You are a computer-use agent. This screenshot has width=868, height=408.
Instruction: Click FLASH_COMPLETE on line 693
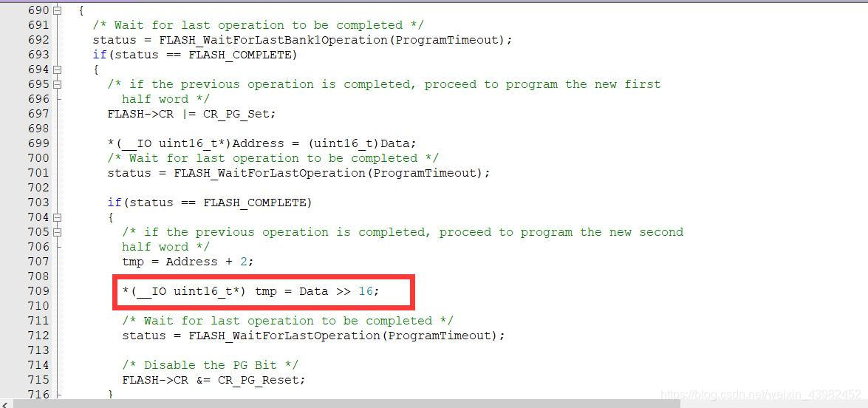tap(239, 55)
